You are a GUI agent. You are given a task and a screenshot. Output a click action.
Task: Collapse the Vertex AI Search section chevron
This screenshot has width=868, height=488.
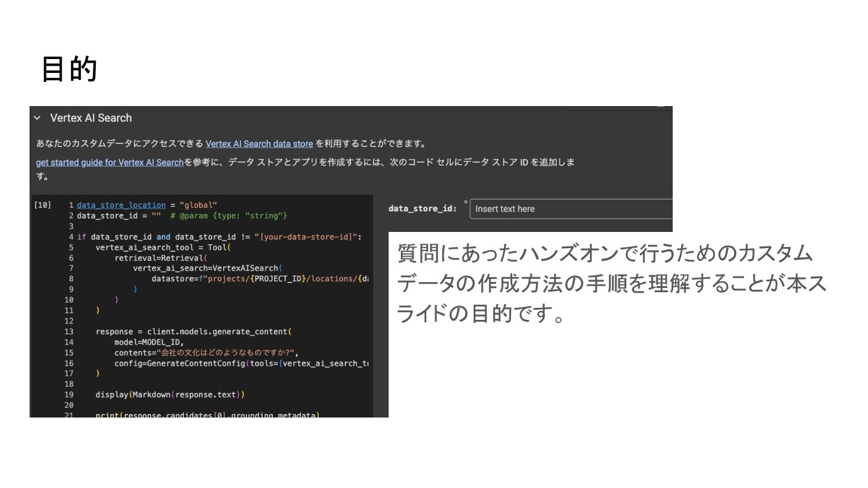tap(37, 118)
